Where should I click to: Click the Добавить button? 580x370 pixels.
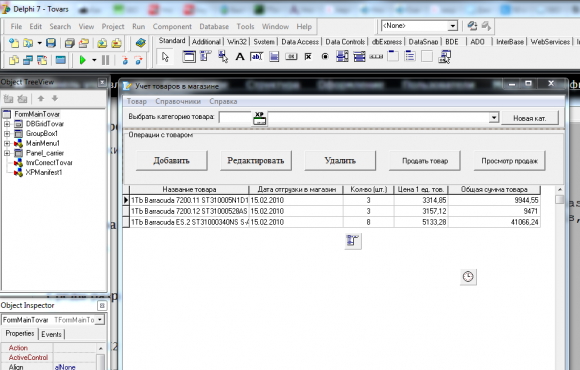171,161
